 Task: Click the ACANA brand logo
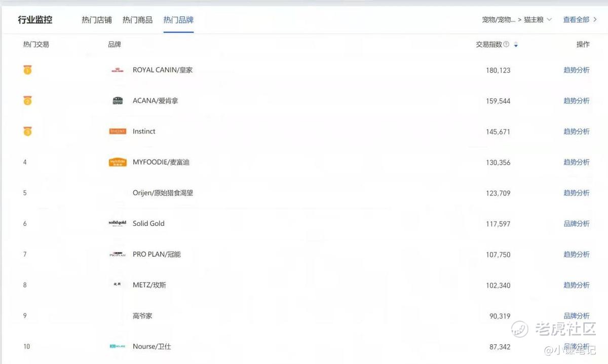pyautogui.click(x=118, y=101)
